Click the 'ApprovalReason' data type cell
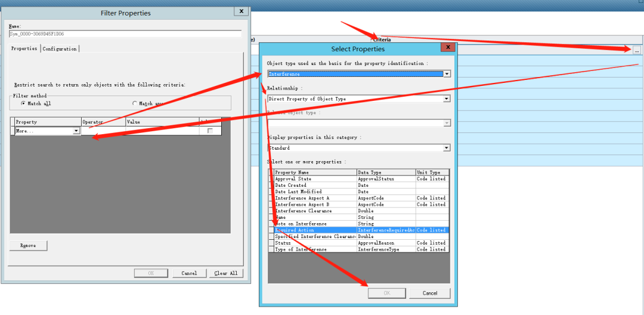Image resolution: width=644 pixels, height=315 pixels. tap(386, 243)
